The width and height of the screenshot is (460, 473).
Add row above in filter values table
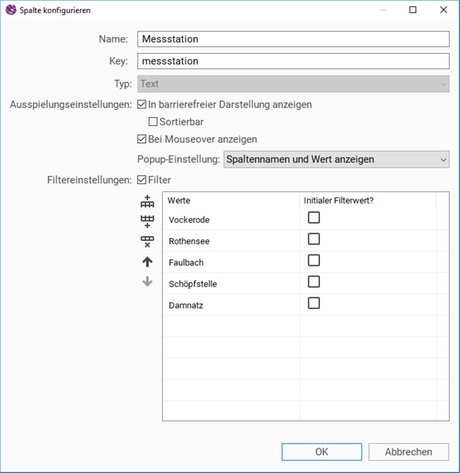click(147, 202)
